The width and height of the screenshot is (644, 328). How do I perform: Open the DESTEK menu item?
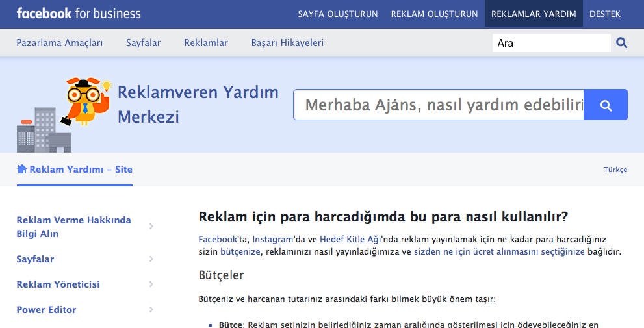tap(604, 14)
